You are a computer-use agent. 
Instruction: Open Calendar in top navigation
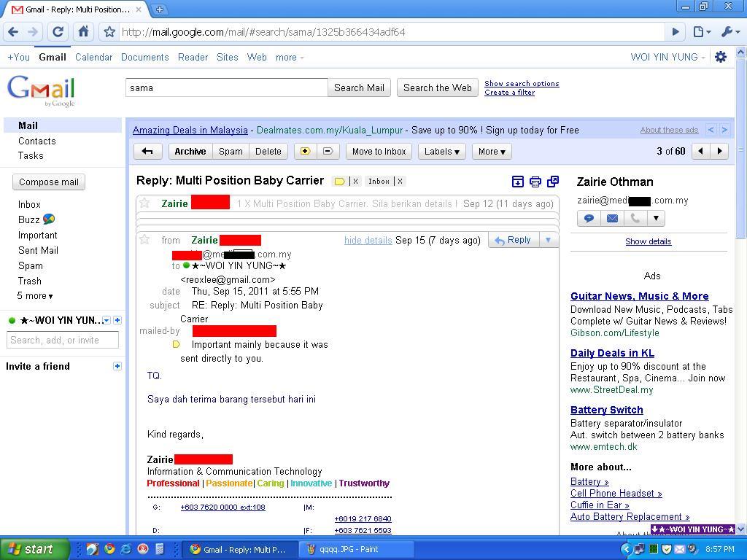click(x=94, y=57)
